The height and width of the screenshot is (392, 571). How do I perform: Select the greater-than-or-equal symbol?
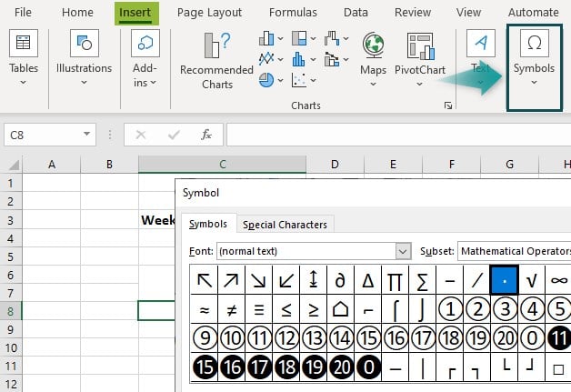pos(313,309)
